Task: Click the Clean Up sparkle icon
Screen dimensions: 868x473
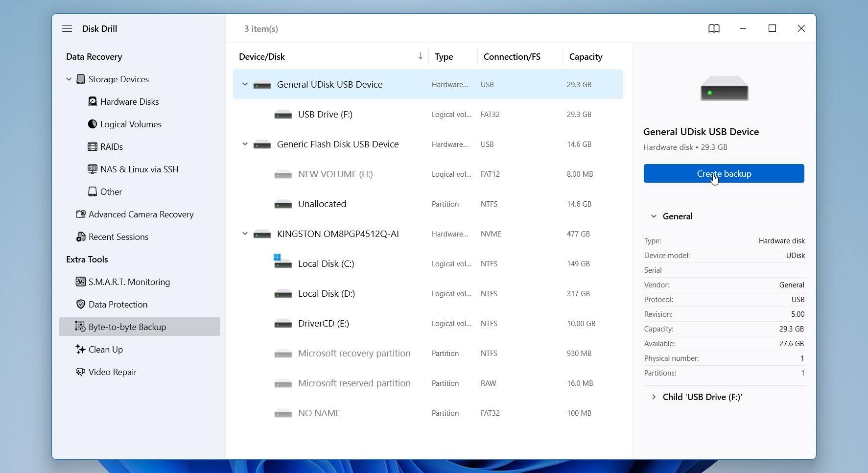Action: point(81,349)
